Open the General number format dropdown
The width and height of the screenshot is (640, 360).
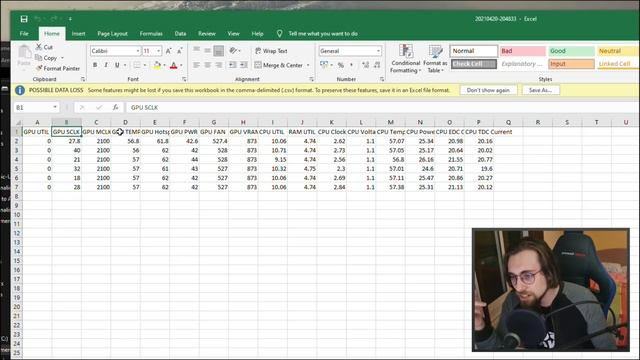click(x=378, y=51)
